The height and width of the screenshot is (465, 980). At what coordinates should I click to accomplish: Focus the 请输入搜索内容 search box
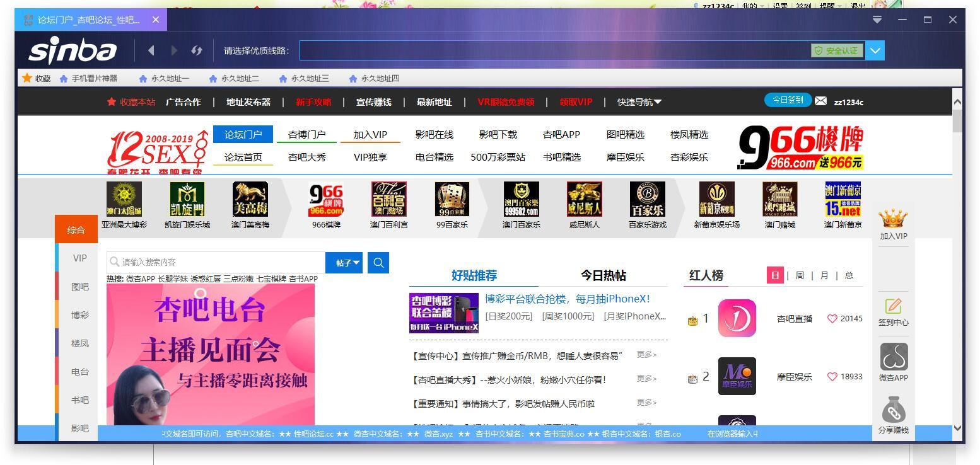[x=216, y=263]
